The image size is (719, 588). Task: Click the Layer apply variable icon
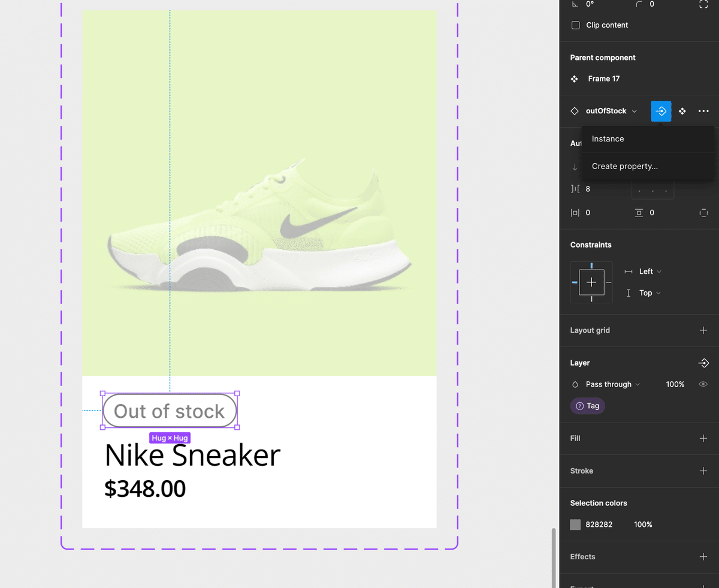pyautogui.click(x=703, y=363)
